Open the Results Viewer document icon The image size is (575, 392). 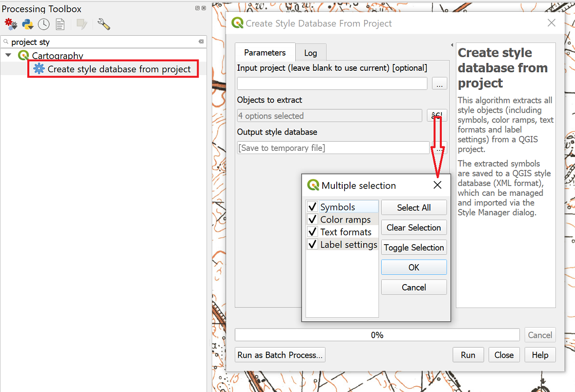[60, 24]
